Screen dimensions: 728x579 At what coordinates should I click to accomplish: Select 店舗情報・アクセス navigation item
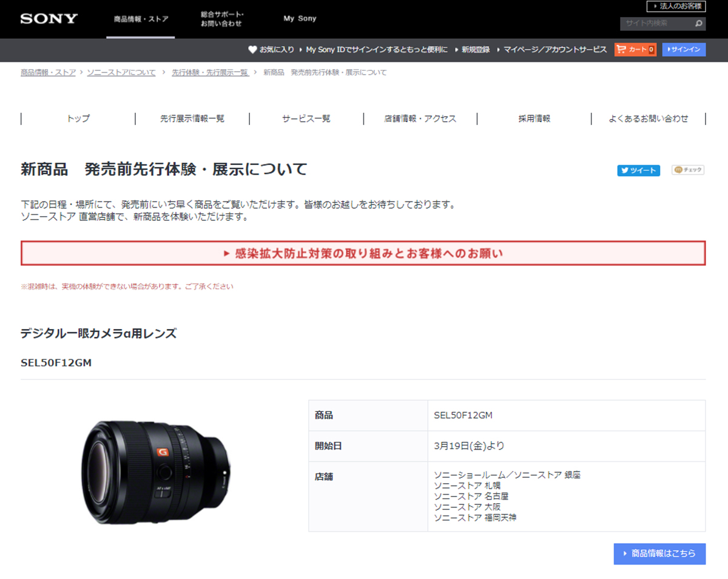420,119
